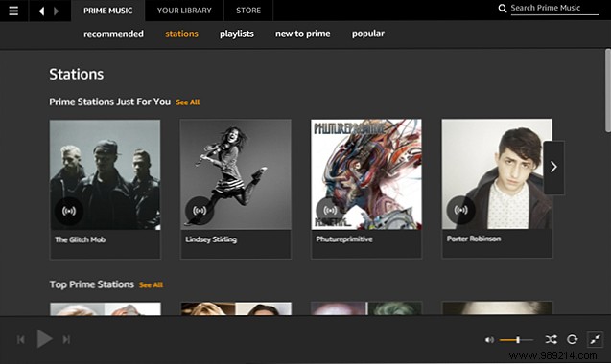The image size is (611, 364).
Task: Click Lindsey Stirling label
Action: click(211, 239)
